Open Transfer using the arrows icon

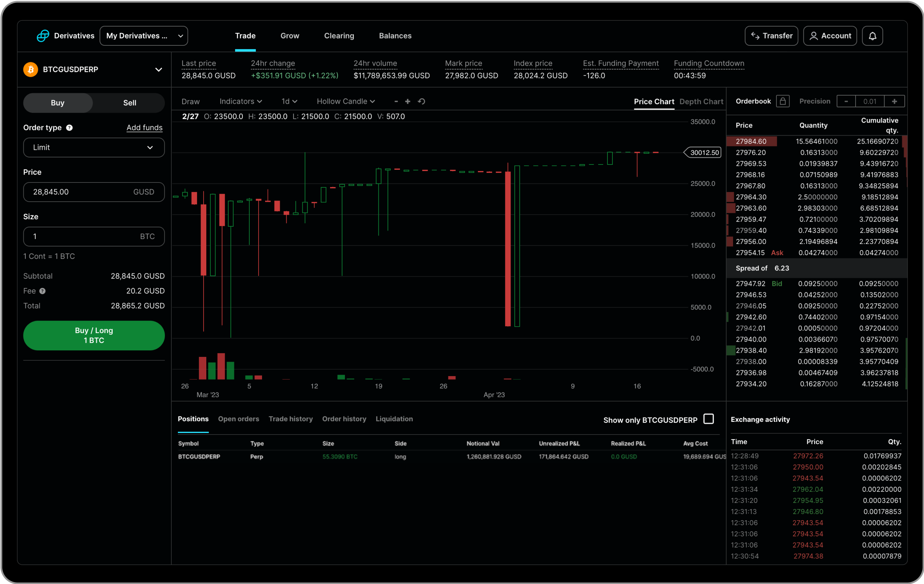(755, 36)
